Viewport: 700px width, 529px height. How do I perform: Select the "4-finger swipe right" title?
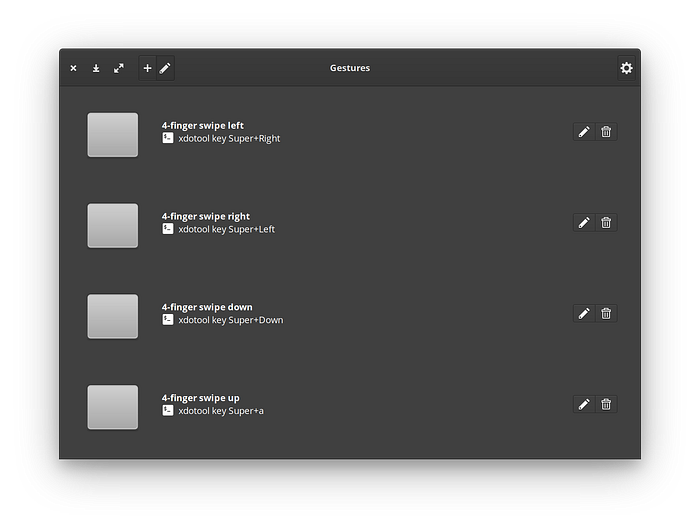click(x=206, y=217)
